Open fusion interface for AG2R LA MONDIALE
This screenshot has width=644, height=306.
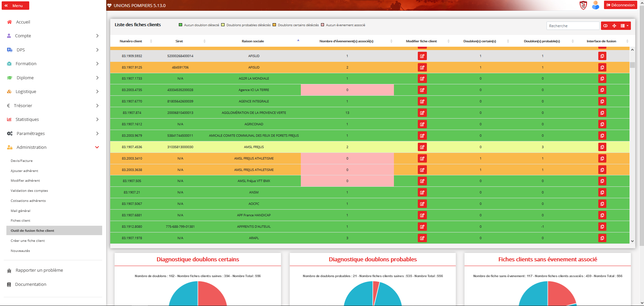[602, 79]
